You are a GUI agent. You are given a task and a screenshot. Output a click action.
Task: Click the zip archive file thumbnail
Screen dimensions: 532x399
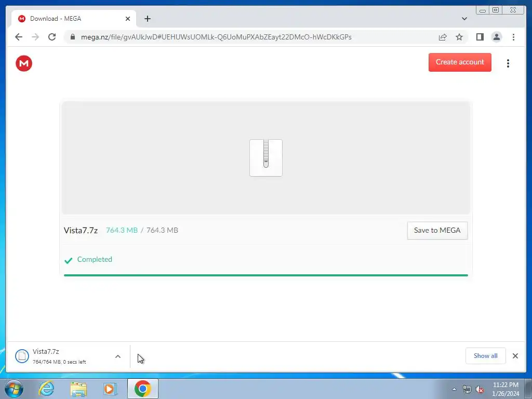(x=266, y=158)
